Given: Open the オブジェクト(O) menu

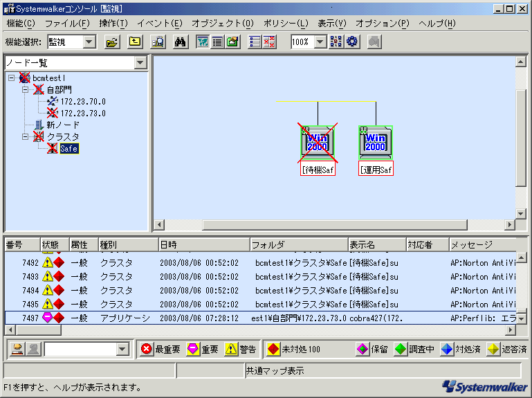Looking at the screenshot, I should 223,24.
